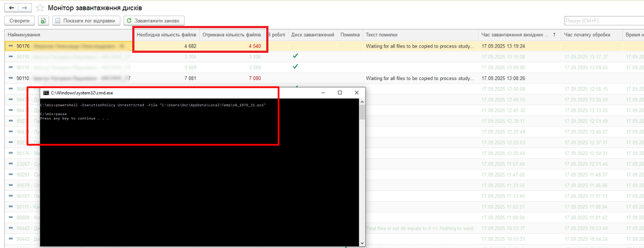Click the row icon for record 23267
The height and width of the screenshot is (248, 644).
[x=11, y=164]
